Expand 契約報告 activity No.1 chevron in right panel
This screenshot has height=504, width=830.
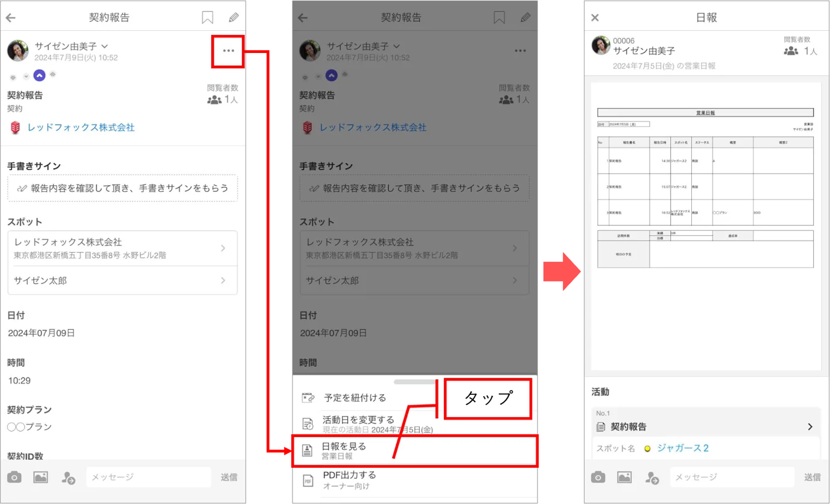click(810, 426)
